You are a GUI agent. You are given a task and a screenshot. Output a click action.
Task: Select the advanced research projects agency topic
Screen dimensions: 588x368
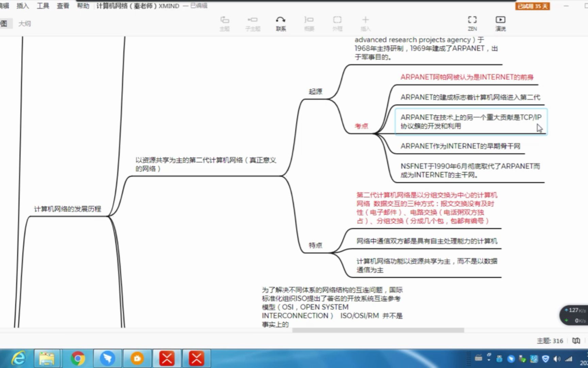click(x=426, y=48)
